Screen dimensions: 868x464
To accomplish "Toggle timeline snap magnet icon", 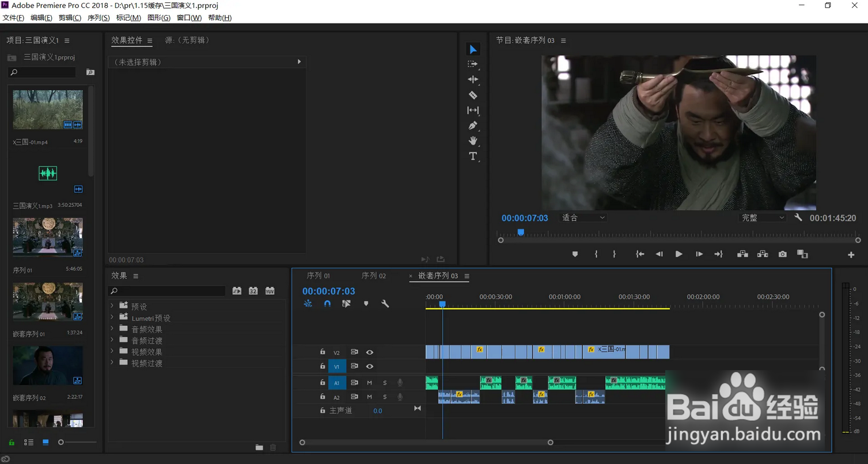I will (327, 303).
